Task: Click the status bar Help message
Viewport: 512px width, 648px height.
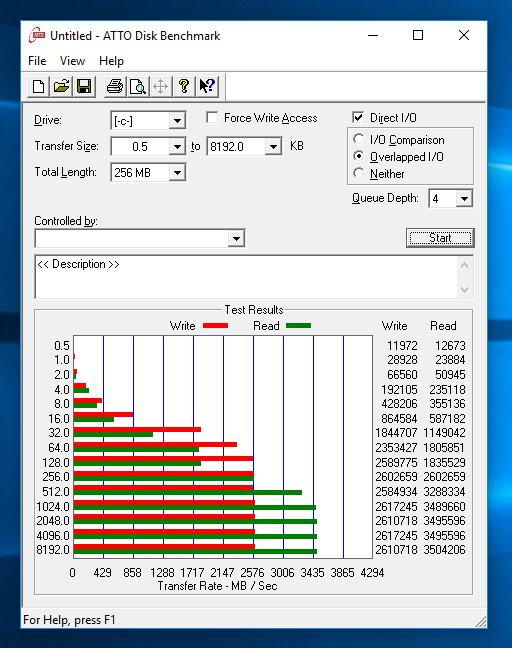Action: pyautogui.click(x=69, y=620)
